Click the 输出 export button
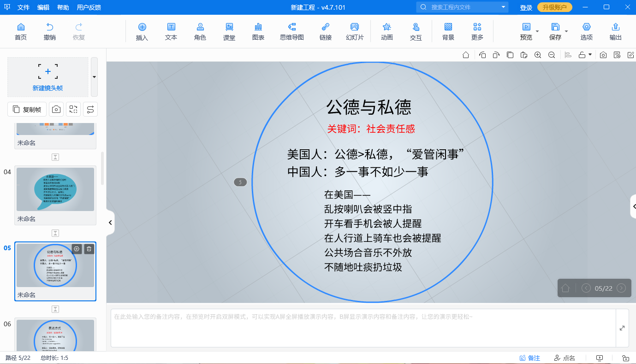Image resolution: width=636 pixels, height=364 pixels. pyautogui.click(x=615, y=31)
